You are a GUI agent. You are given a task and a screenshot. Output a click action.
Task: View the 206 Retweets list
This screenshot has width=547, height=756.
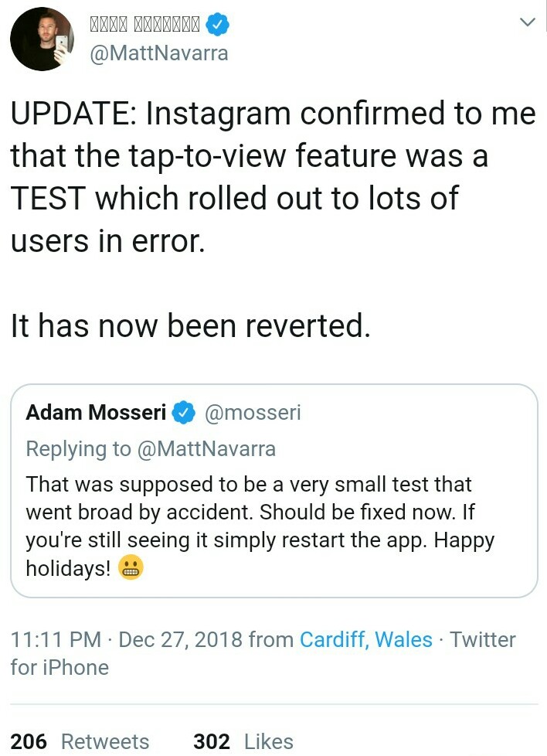click(80, 741)
